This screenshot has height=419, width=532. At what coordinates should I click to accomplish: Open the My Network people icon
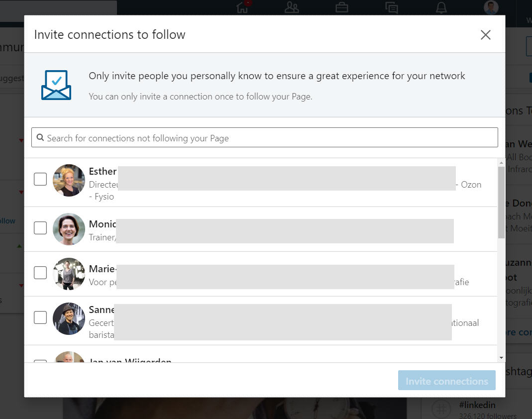(x=292, y=7)
